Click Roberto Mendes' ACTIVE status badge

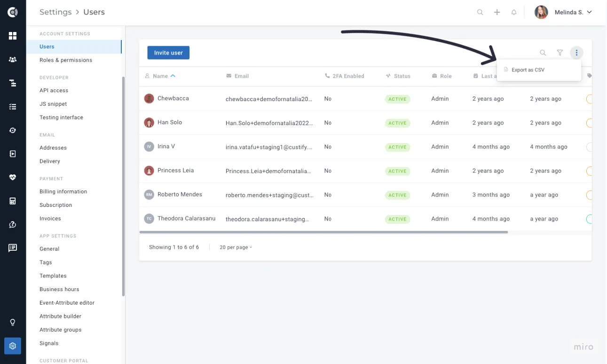click(397, 195)
